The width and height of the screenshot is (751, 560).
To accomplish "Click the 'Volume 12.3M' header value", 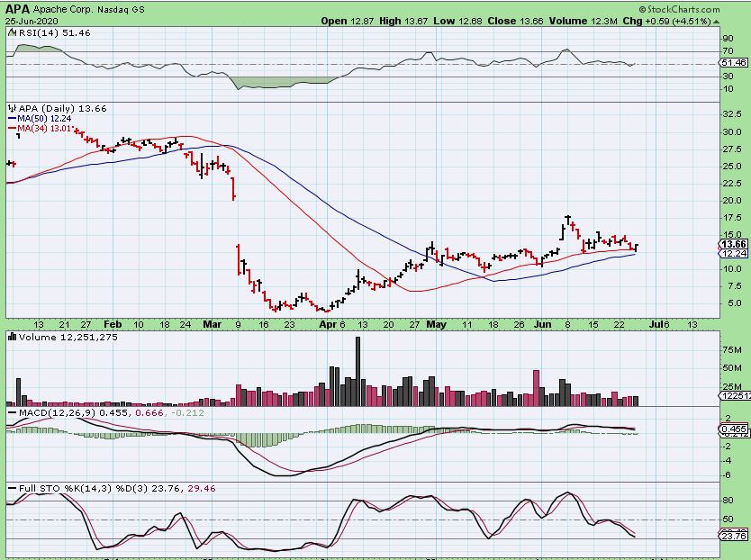I will [x=583, y=21].
